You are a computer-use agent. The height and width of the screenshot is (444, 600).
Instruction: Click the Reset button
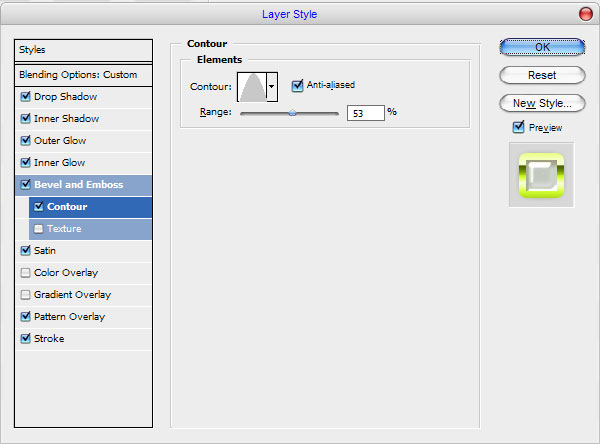coord(542,75)
